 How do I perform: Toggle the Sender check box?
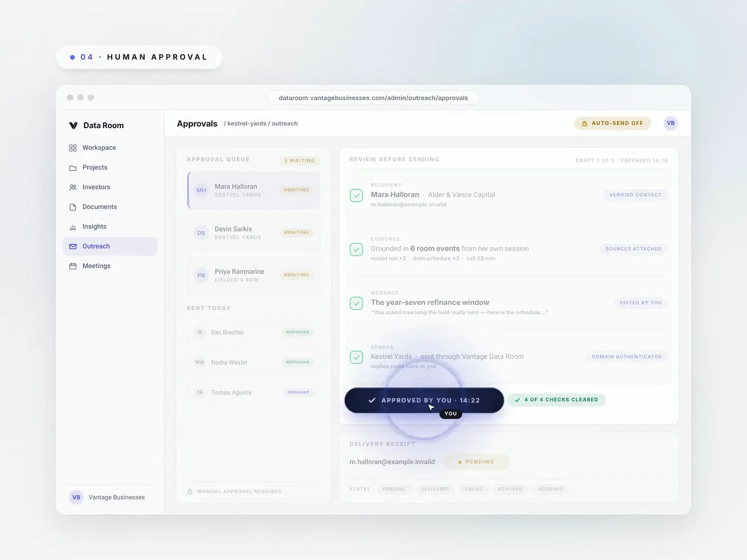pyautogui.click(x=356, y=357)
